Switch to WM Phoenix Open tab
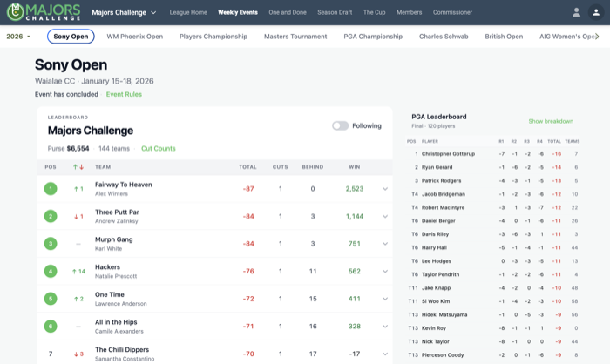Viewport: 610px width, 364px height. point(134,37)
